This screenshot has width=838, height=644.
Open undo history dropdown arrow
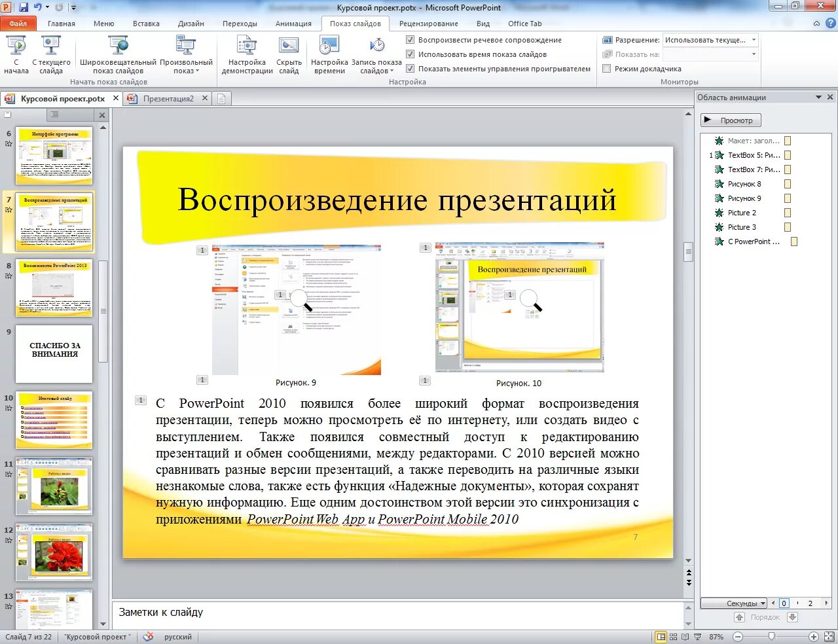pos(47,7)
